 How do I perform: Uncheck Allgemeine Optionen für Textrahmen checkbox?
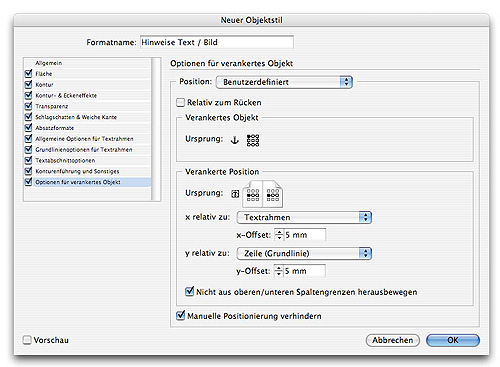tap(29, 139)
